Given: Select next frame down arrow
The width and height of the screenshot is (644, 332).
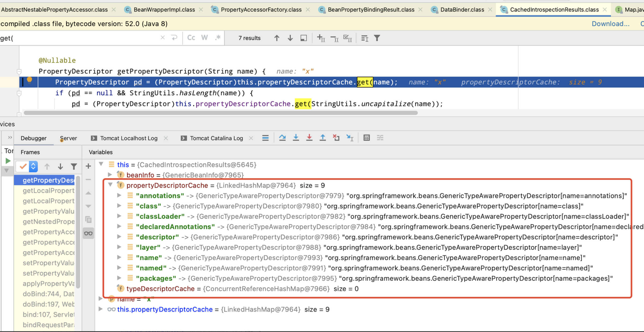Looking at the screenshot, I should tap(60, 166).
